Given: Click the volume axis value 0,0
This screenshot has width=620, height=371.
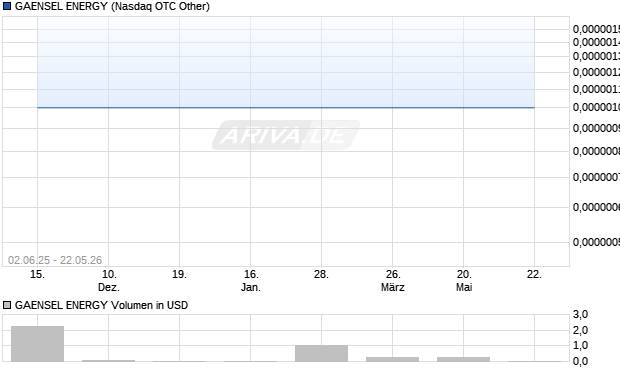Looking at the screenshot, I should (x=580, y=361).
